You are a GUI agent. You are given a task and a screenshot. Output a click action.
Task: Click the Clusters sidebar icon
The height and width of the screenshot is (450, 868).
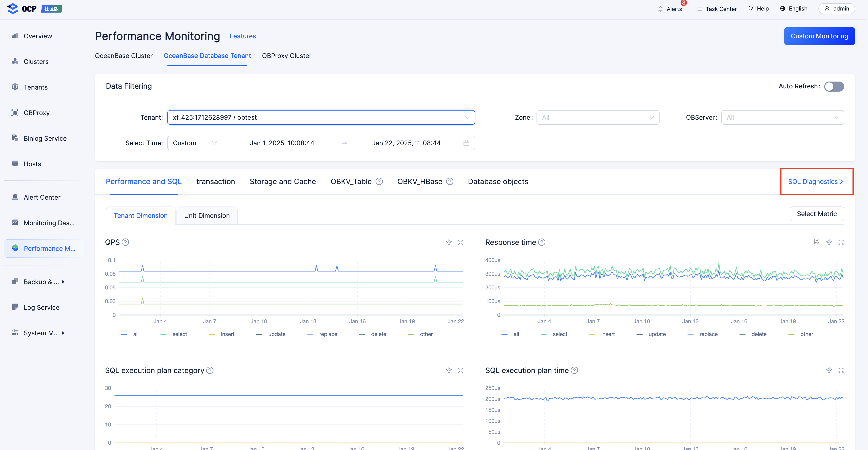(x=15, y=61)
